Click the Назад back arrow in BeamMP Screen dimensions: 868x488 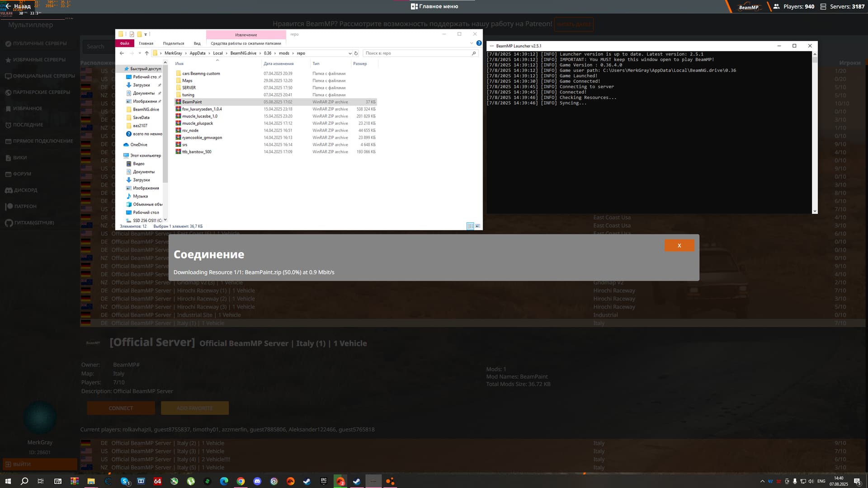8,6
